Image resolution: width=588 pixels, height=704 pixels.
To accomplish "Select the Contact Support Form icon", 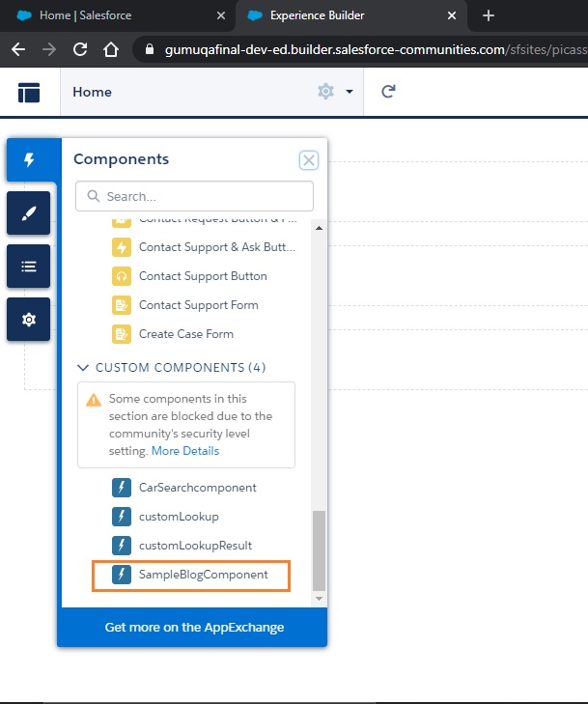I will click(x=122, y=305).
